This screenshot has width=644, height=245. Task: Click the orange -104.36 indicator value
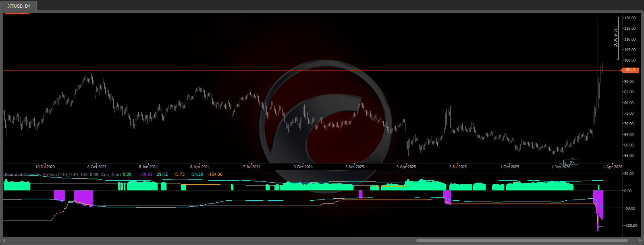coord(215,175)
